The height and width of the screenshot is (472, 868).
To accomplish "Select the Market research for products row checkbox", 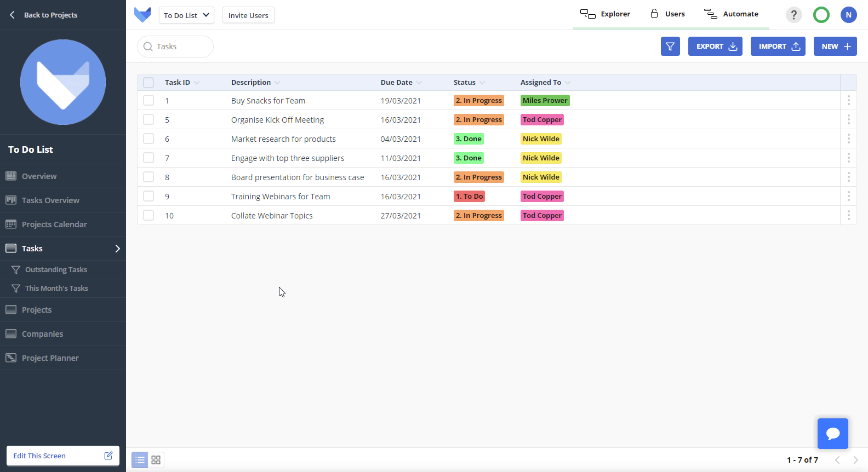I will pos(149,139).
